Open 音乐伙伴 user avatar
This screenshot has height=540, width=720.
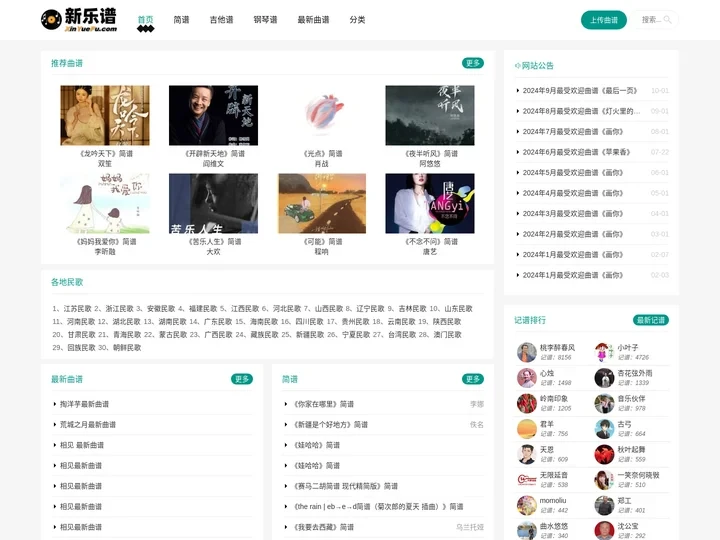(604, 403)
